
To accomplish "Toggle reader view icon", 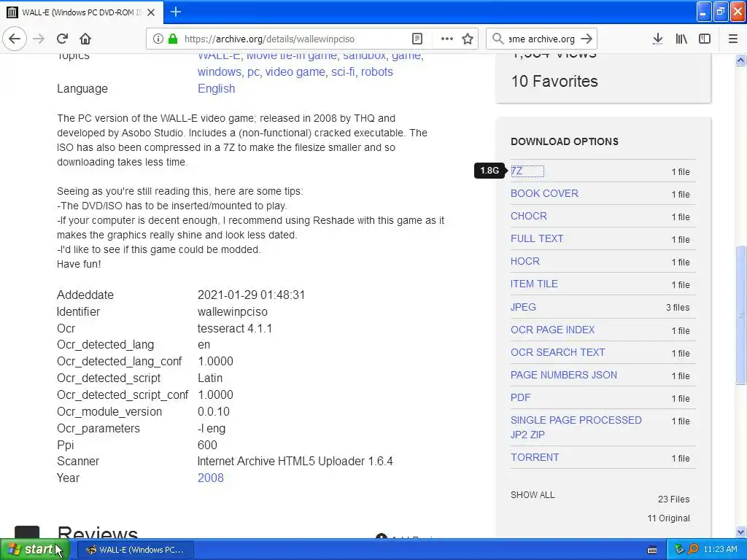I will pos(417,39).
